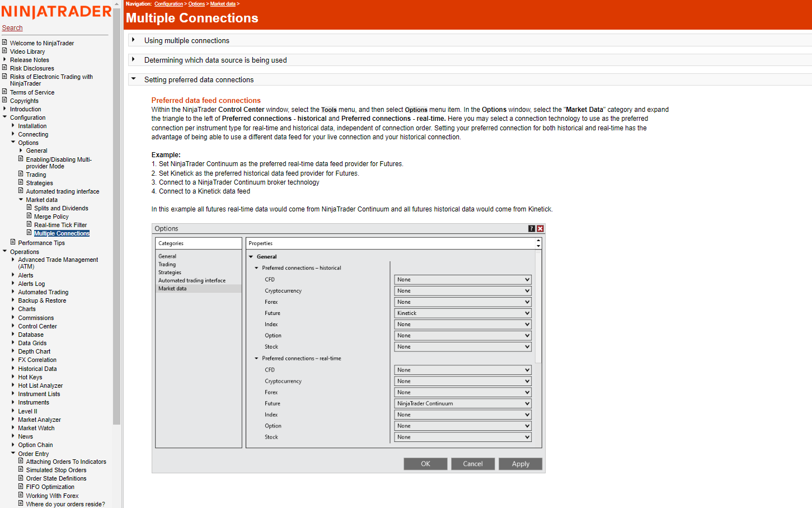The height and width of the screenshot is (508, 812).
Task: Click the Risk Disclosures page icon
Action: (x=4, y=68)
